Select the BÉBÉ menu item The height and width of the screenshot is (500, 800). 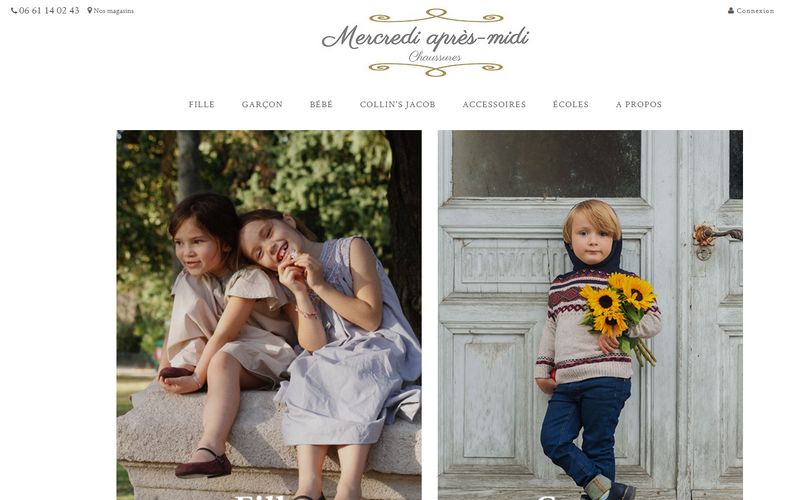(321, 104)
